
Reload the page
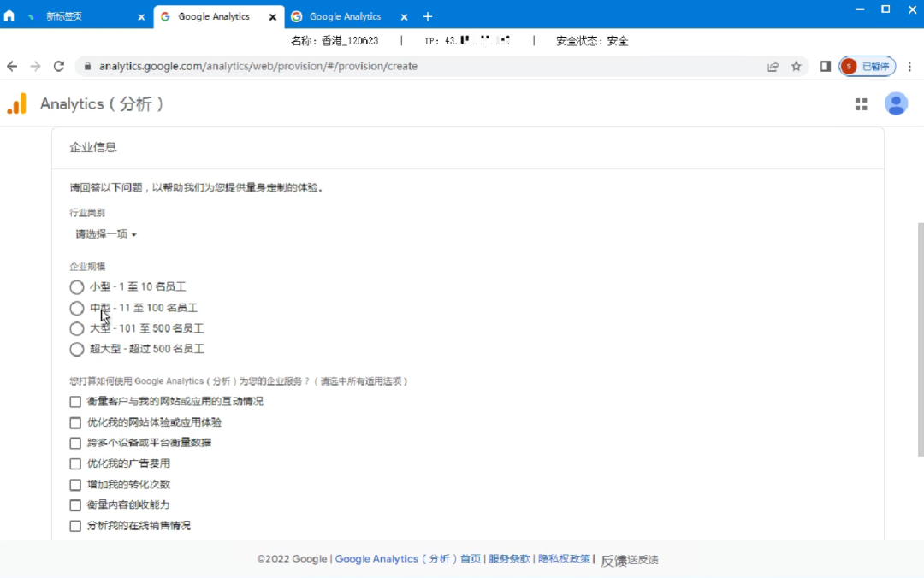pyautogui.click(x=59, y=66)
